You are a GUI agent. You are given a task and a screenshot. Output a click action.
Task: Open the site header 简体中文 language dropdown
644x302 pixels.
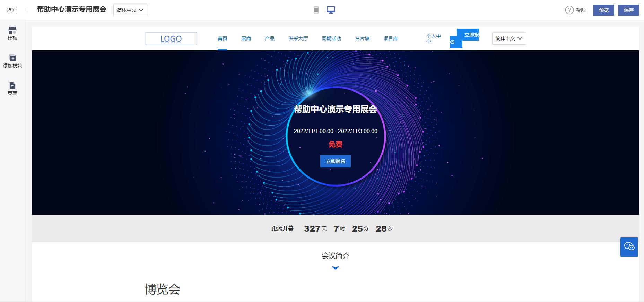tap(508, 38)
